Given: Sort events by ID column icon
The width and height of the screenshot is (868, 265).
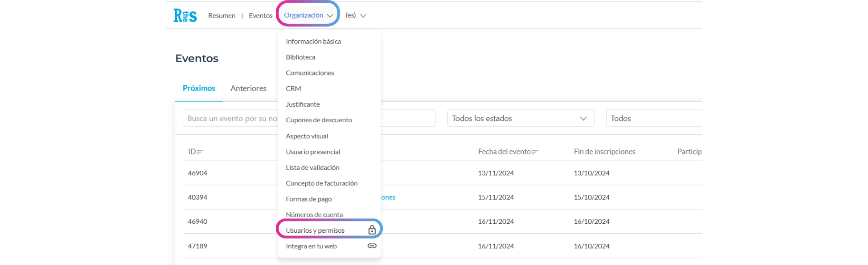Looking at the screenshot, I should click(200, 152).
